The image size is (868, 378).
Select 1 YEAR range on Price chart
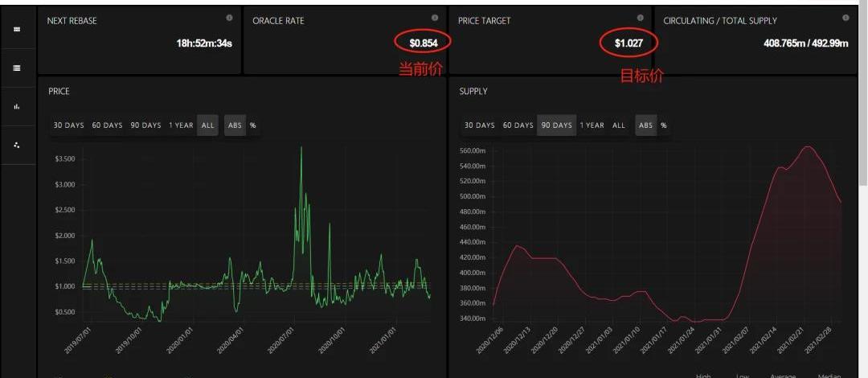(x=180, y=125)
